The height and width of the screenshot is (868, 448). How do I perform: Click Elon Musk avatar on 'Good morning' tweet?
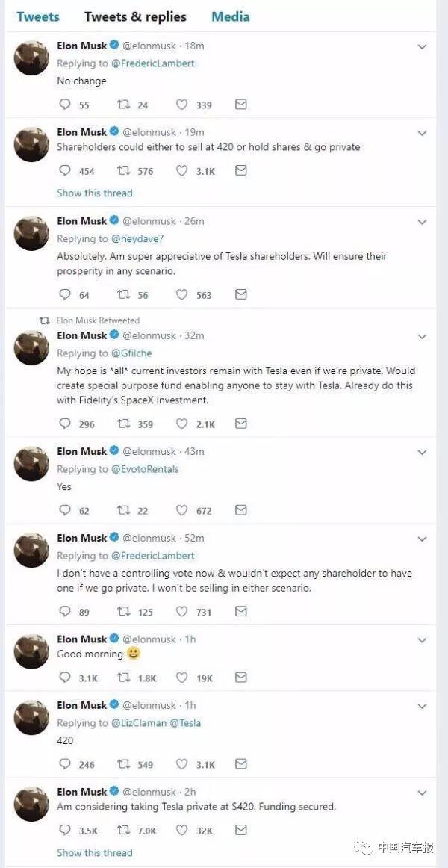click(31, 651)
